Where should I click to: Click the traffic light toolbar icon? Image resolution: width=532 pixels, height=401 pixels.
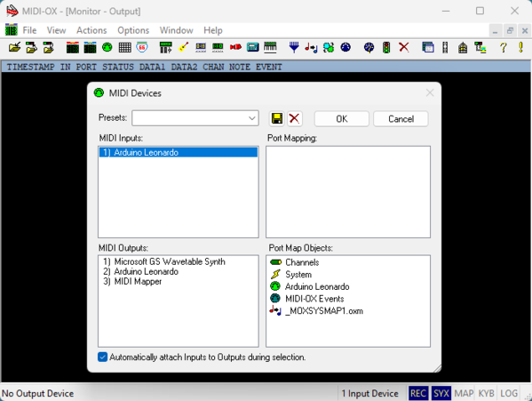point(386,47)
